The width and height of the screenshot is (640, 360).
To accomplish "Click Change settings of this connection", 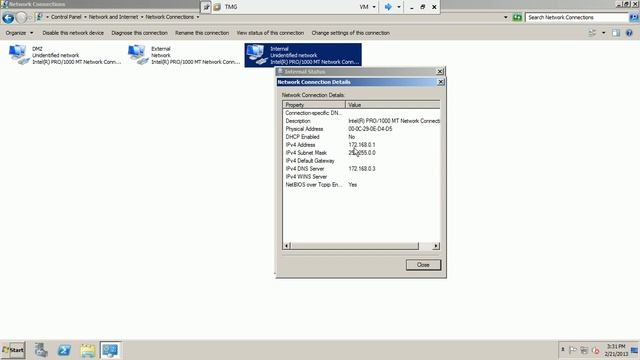I will 350,33.
